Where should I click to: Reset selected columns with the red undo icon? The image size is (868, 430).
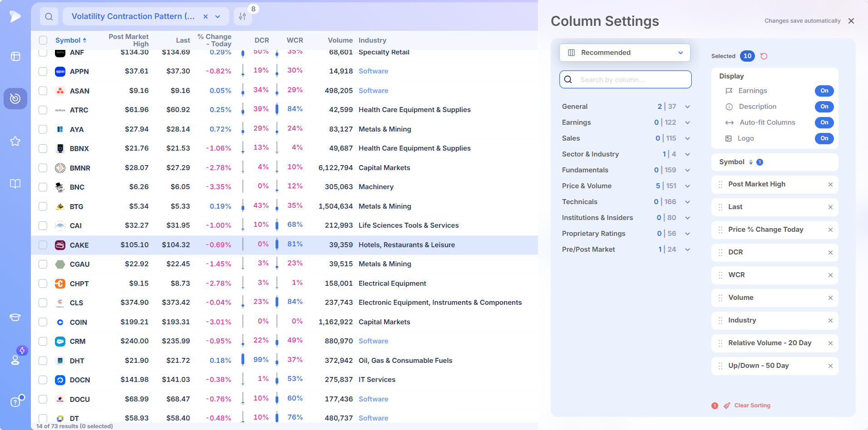click(x=764, y=56)
